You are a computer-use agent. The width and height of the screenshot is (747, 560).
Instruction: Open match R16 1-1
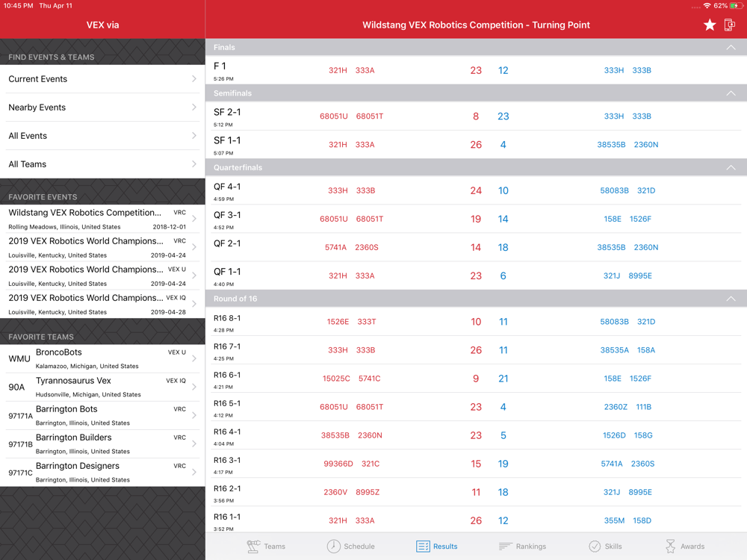tap(476, 520)
